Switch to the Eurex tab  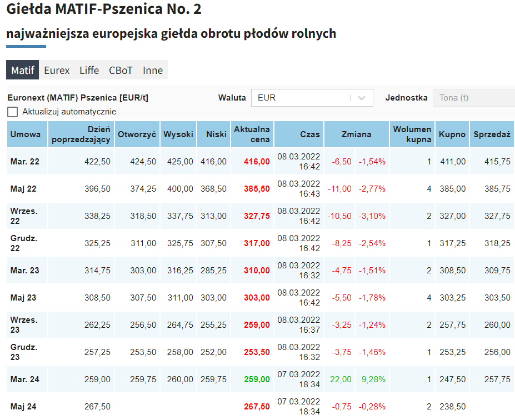[x=57, y=71]
